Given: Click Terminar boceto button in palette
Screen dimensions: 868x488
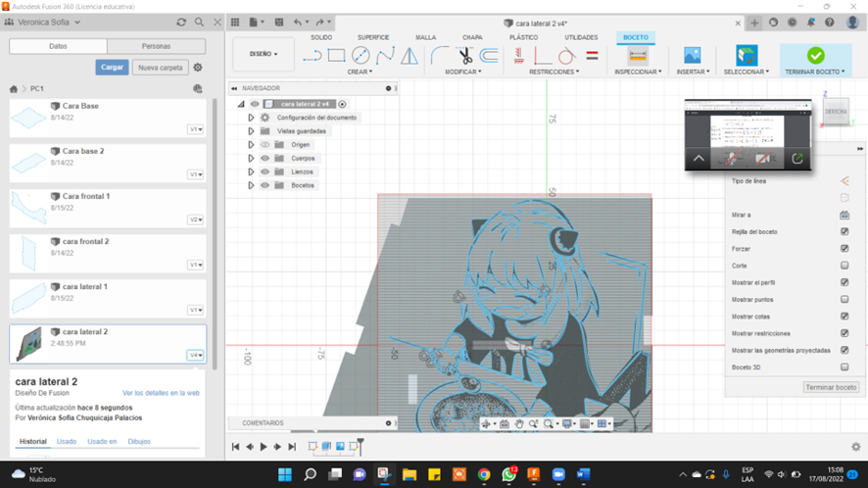Looking at the screenshot, I should pos(831,387).
